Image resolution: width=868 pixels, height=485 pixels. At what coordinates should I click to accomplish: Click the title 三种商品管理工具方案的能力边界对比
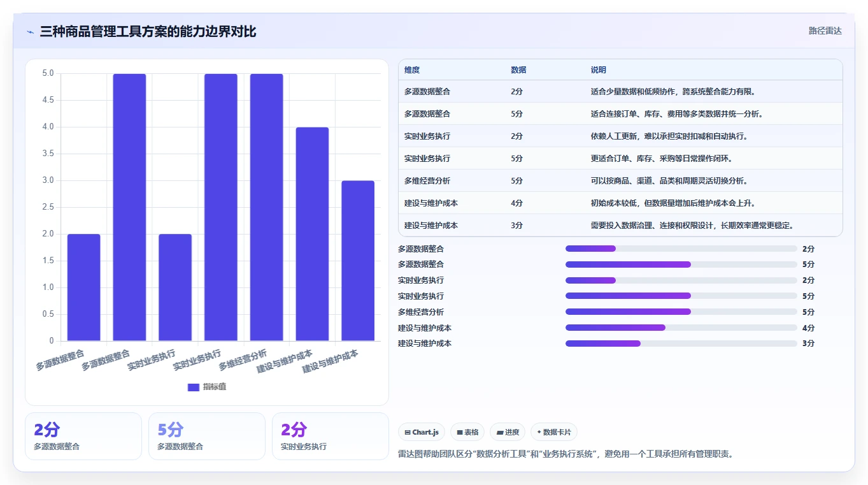(148, 31)
